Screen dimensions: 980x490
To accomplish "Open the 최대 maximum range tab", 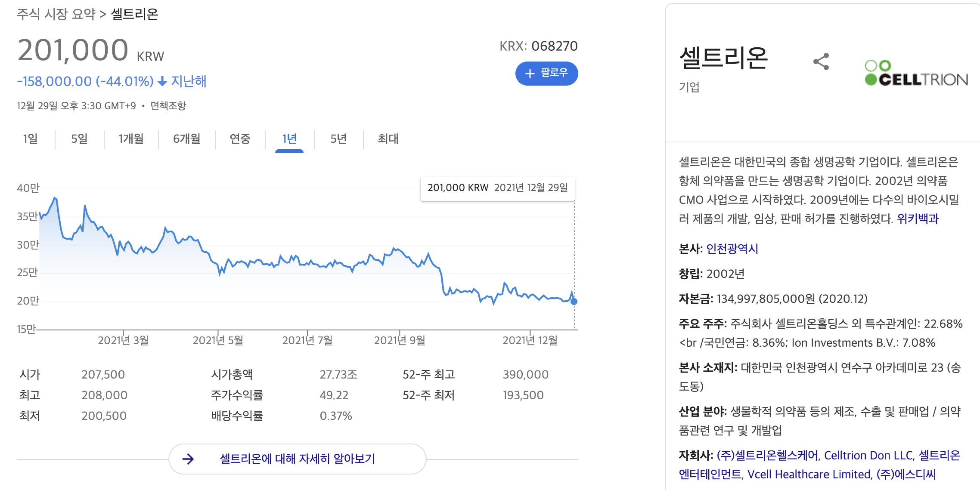I will 388,139.
